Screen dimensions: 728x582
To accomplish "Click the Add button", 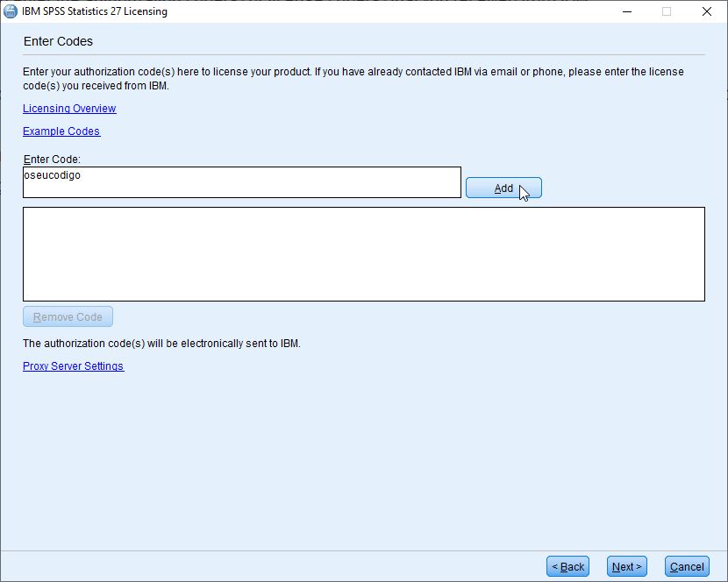I will pyautogui.click(x=503, y=188).
